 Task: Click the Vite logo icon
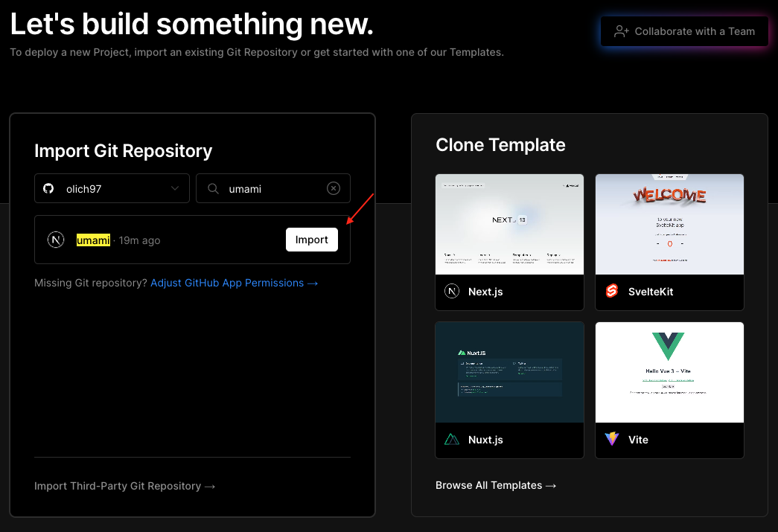tap(612, 439)
